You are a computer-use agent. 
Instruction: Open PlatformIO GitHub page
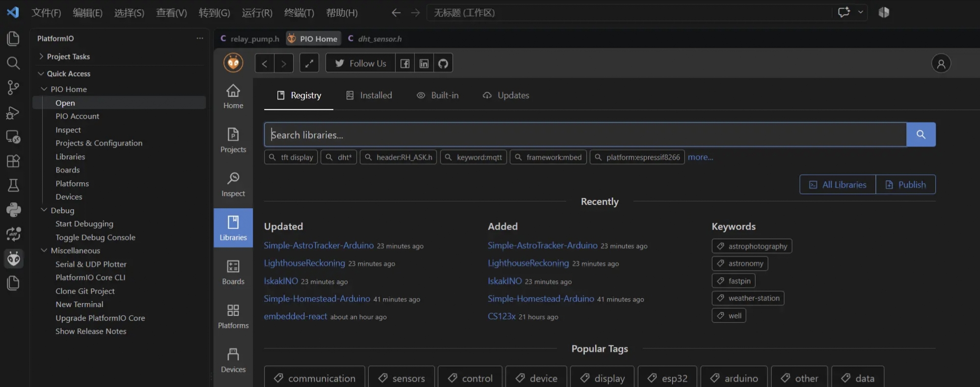tap(443, 63)
